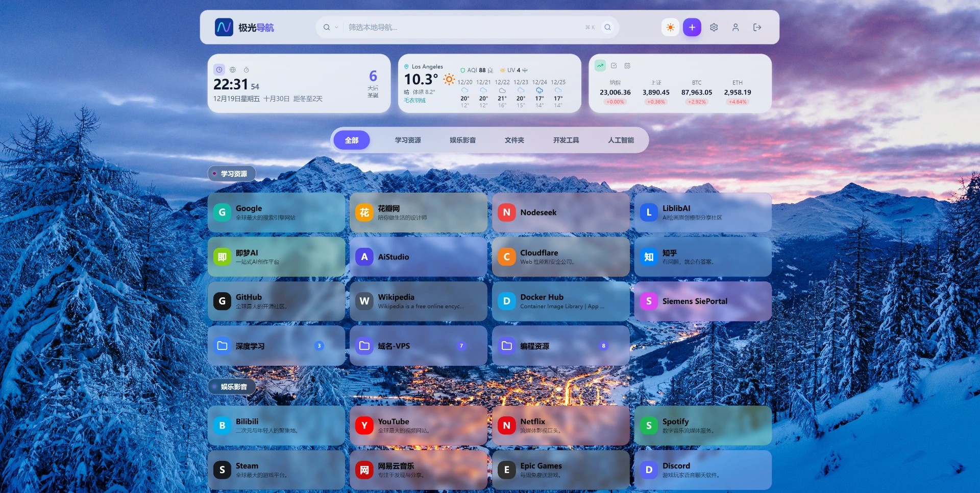
Task: Click the purple plus add button
Action: tap(692, 28)
